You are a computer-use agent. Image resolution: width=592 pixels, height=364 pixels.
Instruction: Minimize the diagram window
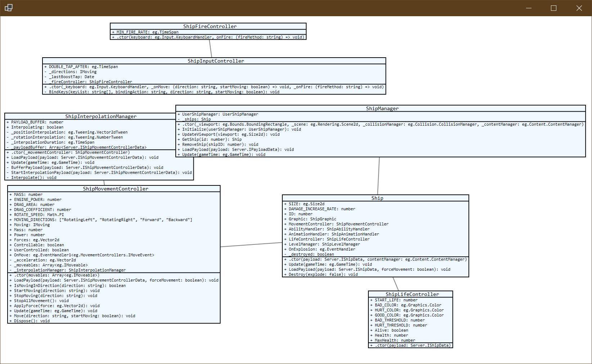tap(529, 8)
